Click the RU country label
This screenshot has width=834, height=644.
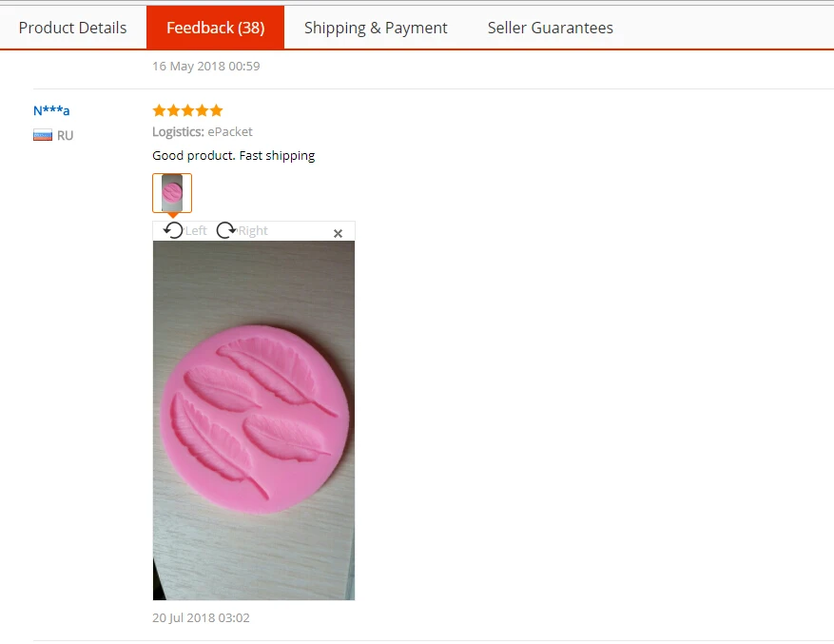point(65,135)
